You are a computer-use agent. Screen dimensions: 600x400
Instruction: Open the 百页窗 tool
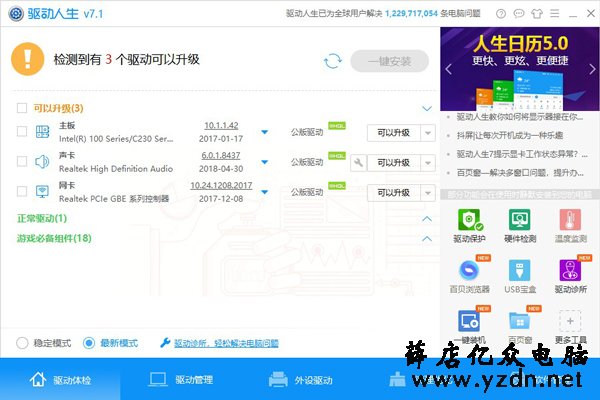520,327
